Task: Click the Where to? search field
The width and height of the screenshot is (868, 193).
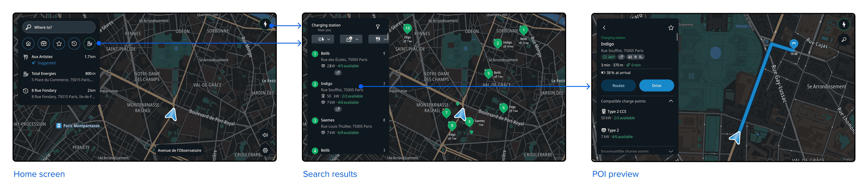Action: [59, 27]
